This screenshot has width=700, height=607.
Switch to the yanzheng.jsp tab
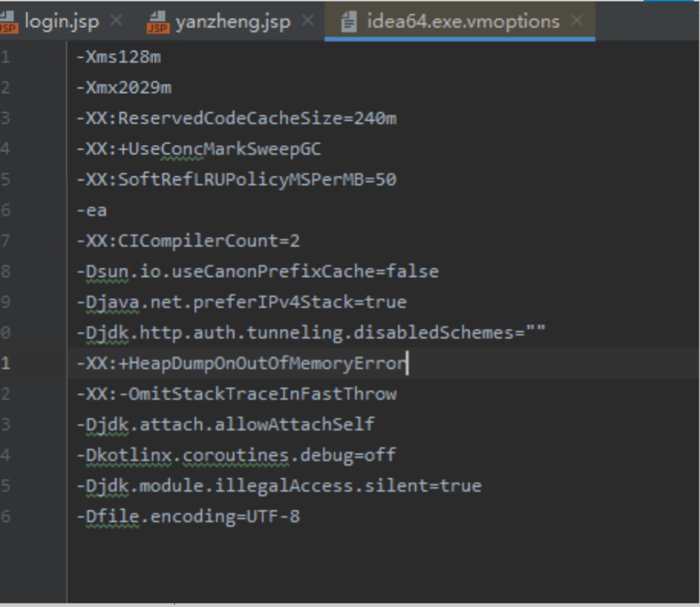233,21
